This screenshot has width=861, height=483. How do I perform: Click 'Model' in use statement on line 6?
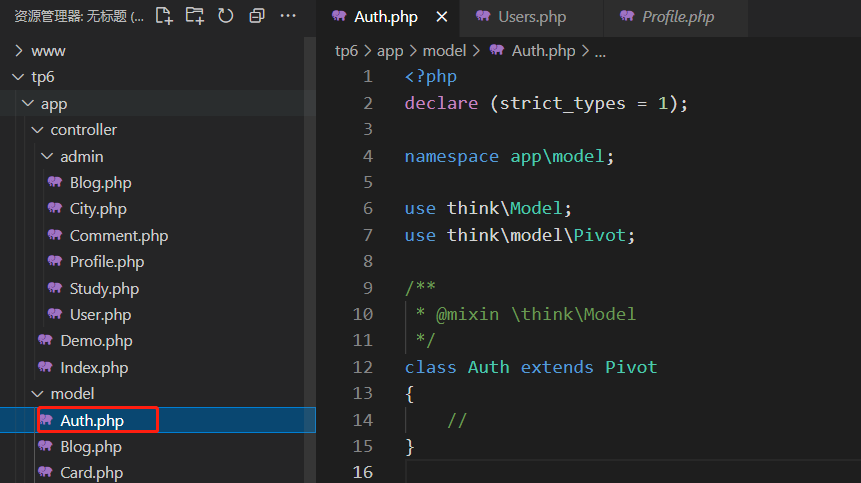point(536,209)
